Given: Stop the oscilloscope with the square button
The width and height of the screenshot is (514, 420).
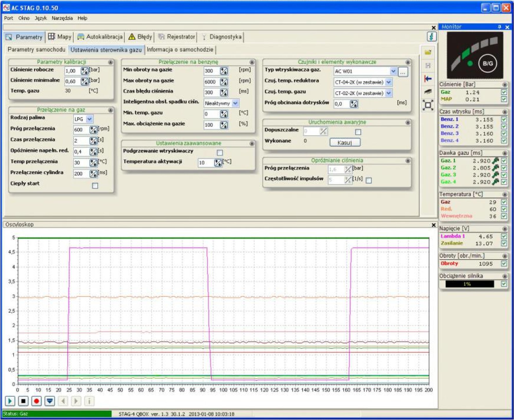Looking at the screenshot, I should [23, 401].
